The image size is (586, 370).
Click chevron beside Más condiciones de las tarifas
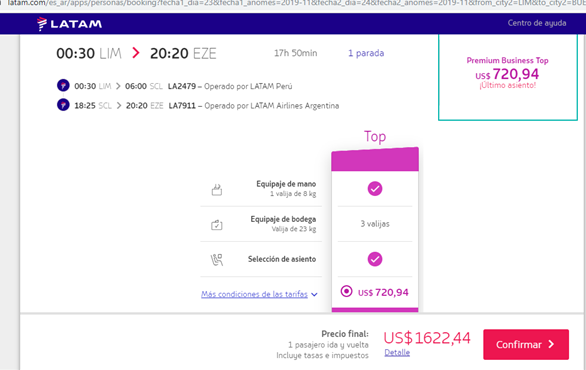pos(314,295)
